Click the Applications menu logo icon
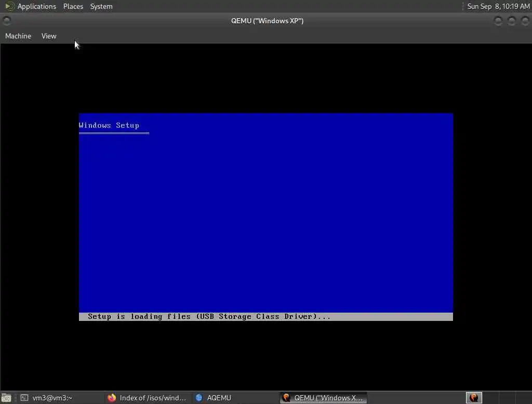The image size is (532, 404). 9,6
